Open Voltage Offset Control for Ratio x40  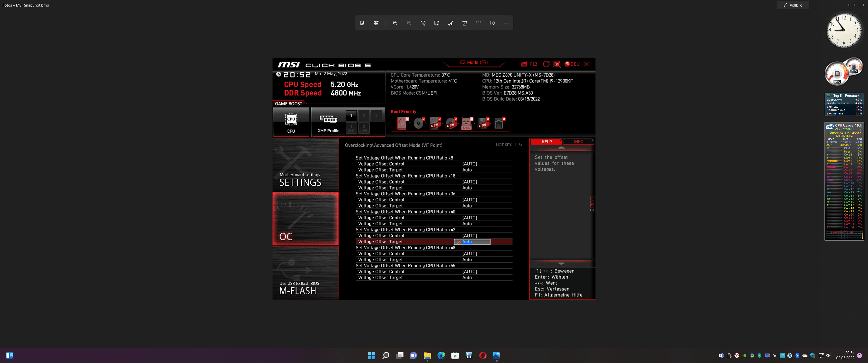coord(434,218)
